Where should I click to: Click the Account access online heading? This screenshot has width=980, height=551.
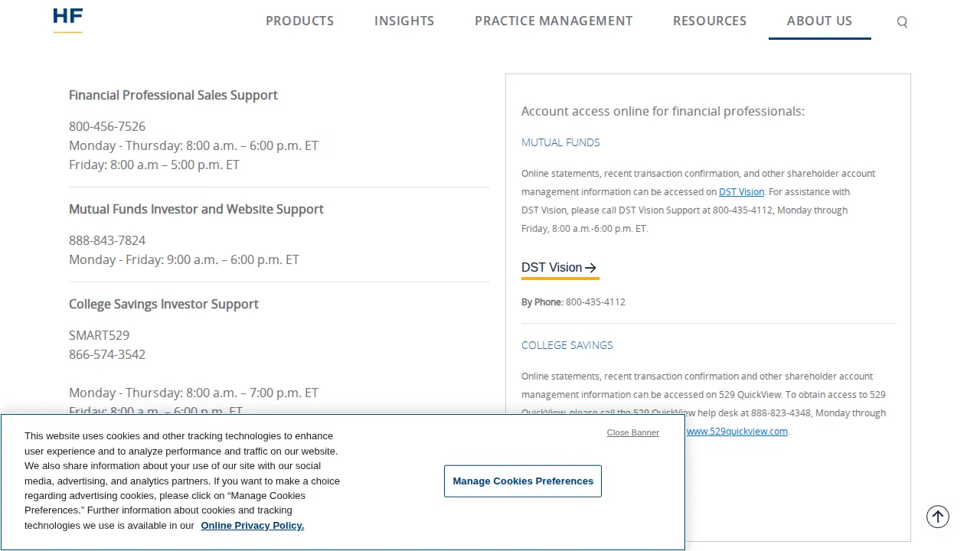pos(663,111)
